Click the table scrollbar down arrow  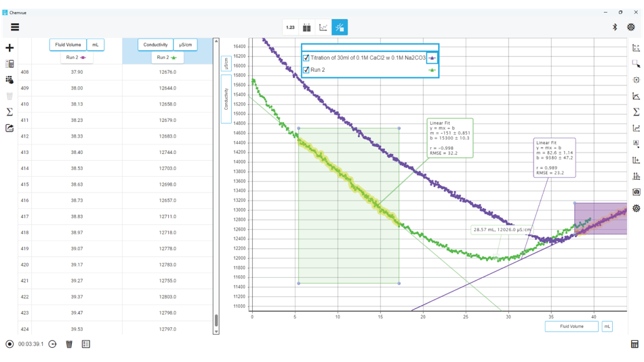pos(216,331)
